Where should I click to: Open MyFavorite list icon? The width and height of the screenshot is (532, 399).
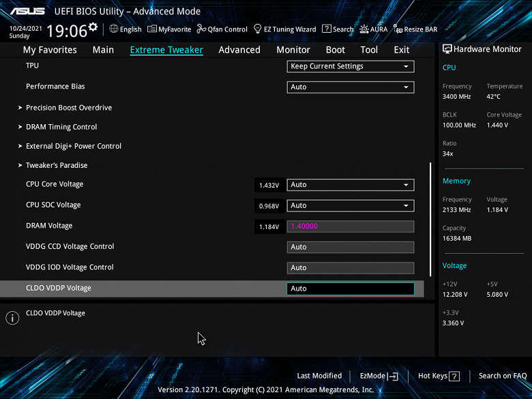coord(152,29)
